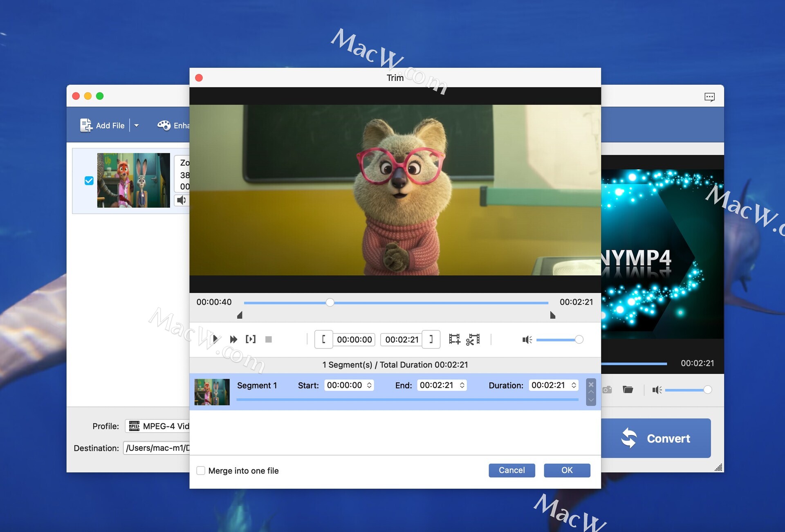
Task: Delete Segment 1 with X icon
Action: tap(591, 384)
